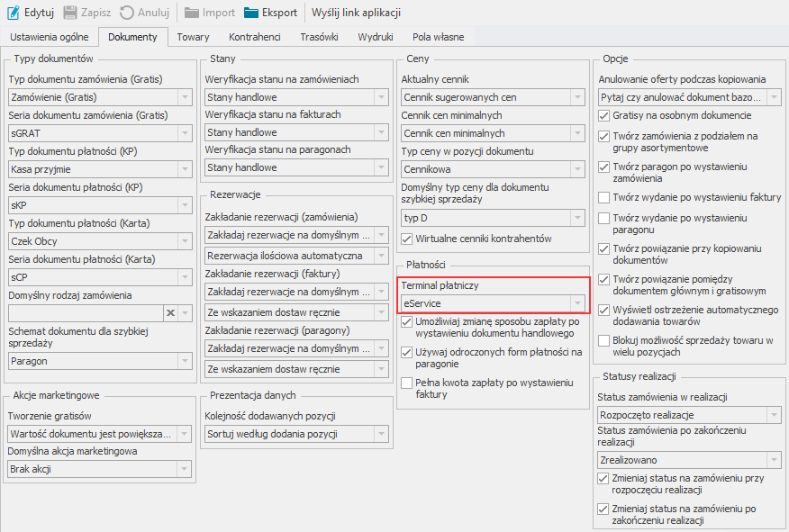
Task: Click the Anuluj undo arrow icon
Action: (127, 13)
